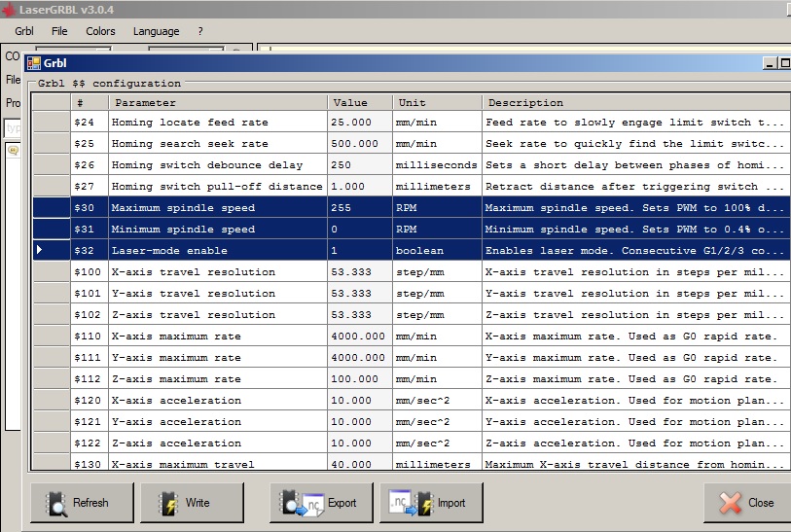Select value 40.000 of X-axis maximum travel
The height and width of the screenshot is (532, 791).
pos(360,463)
